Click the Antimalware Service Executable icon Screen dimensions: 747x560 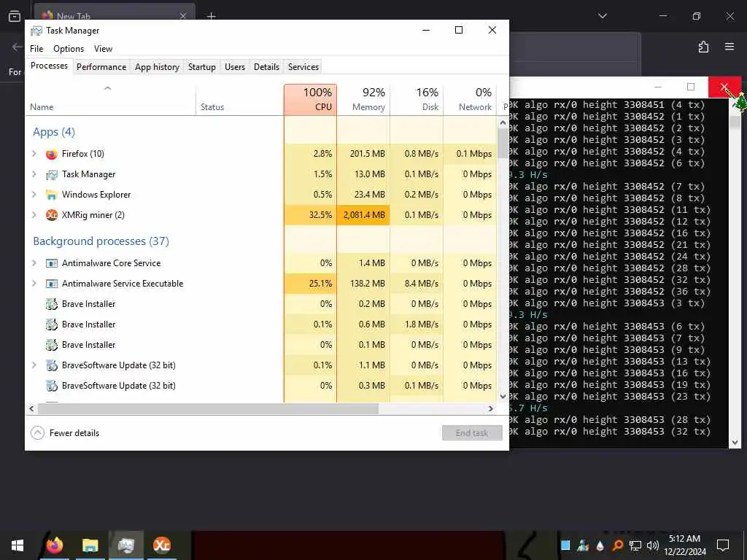coord(52,284)
